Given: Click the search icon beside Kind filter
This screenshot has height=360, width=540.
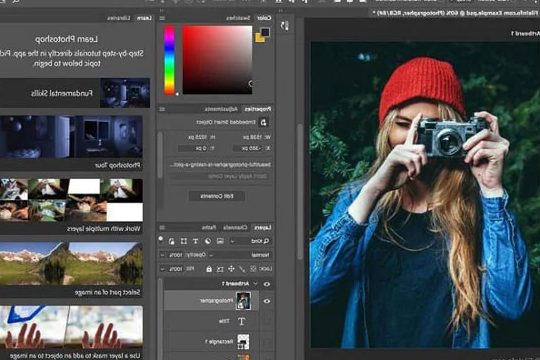Looking at the screenshot, I should [x=266, y=241].
